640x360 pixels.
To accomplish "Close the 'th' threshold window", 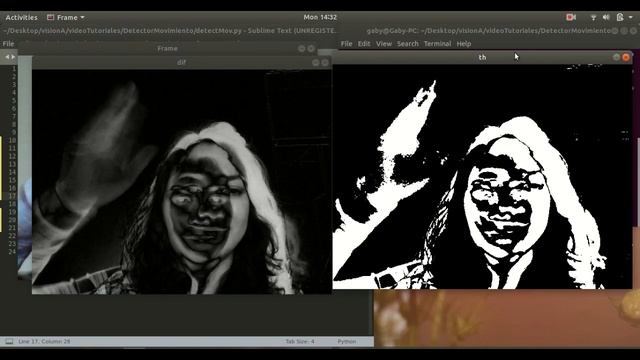I will pyautogui.click(x=626, y=57).
